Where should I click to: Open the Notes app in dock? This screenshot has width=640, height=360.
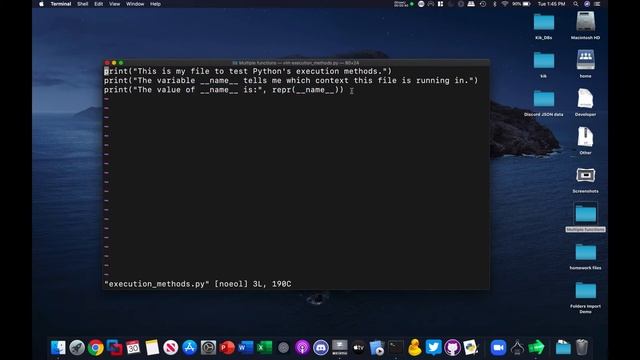(152, 347)
